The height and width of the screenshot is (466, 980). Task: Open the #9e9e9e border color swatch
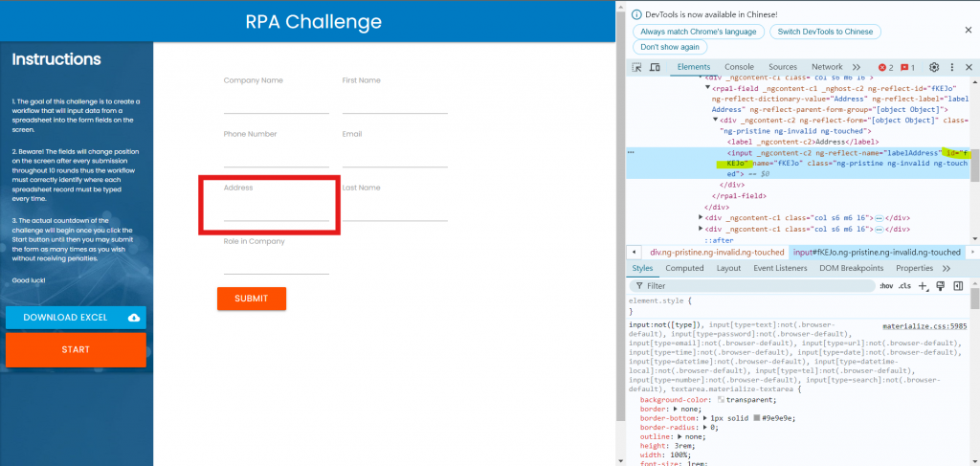758,418
